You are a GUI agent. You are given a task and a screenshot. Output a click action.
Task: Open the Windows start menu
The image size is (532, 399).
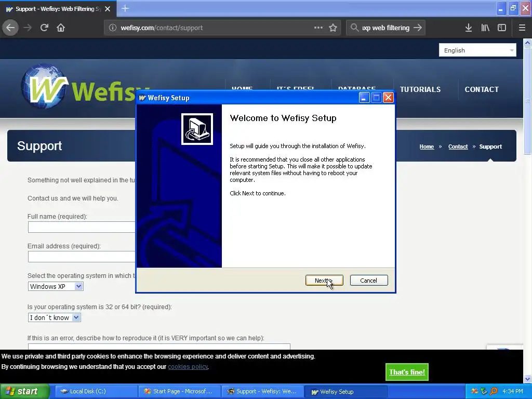(x=24, y=391)
